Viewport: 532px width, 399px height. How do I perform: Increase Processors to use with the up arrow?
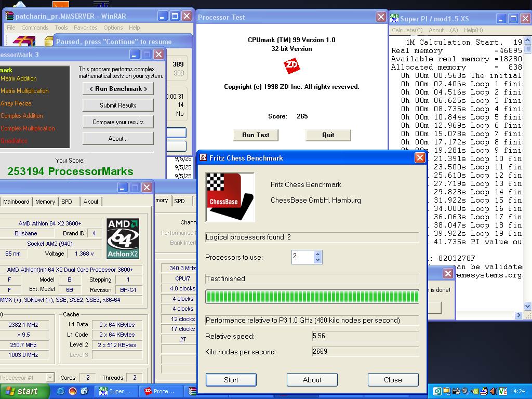click(317, 254)
